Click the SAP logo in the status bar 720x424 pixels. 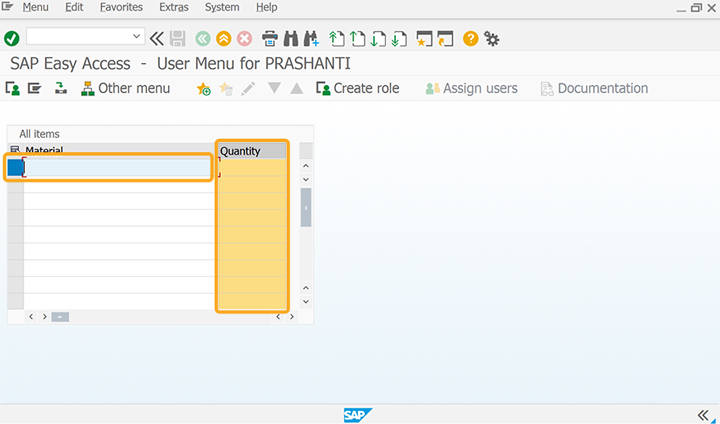(x=358, y=415)
